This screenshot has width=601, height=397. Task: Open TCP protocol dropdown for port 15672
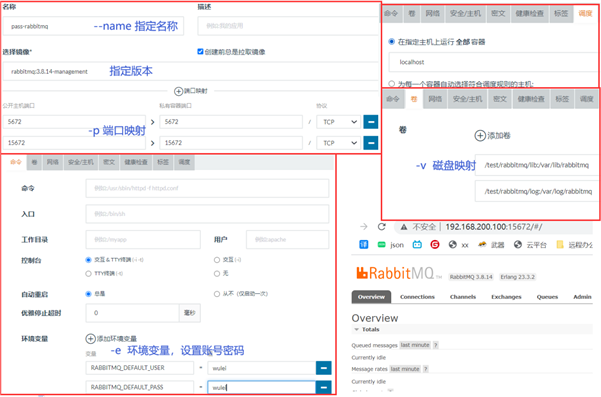(339, 143)
